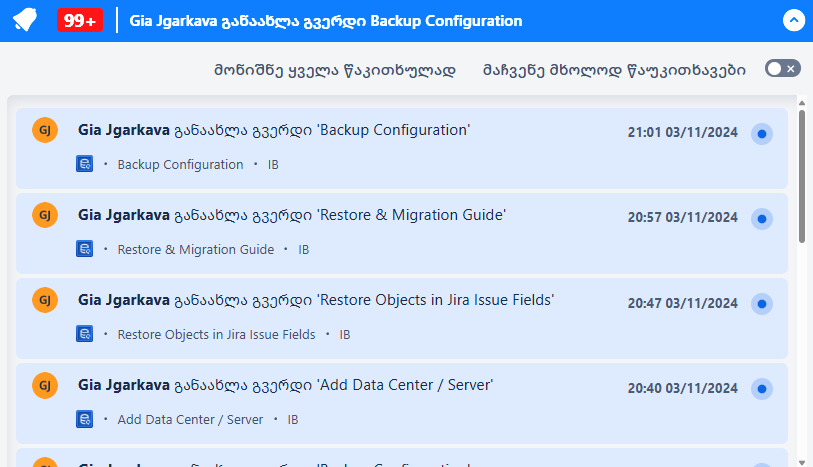The width and height of the screenshot is (813, 467).
Task: Click the red 99+ unread badge
Action: [x=80, y=21]
